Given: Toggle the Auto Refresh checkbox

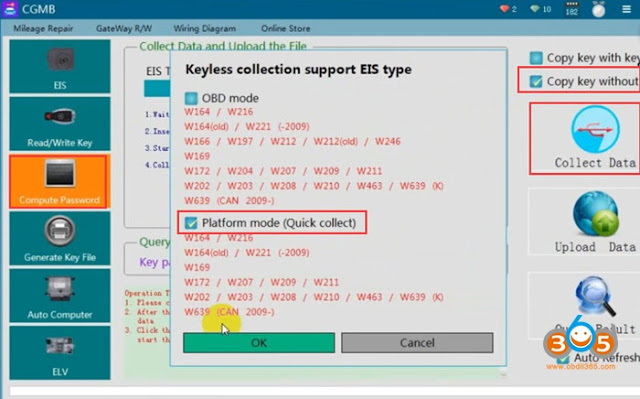Looking at the screenshot, I should [x=562, y=358].
